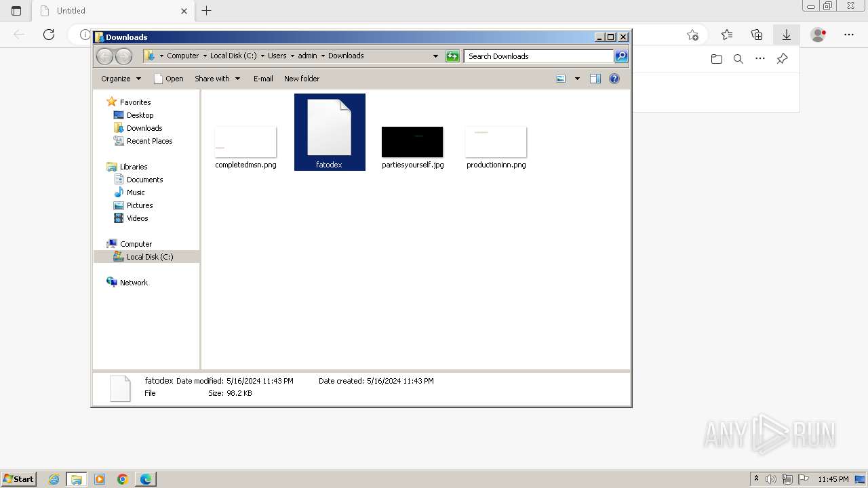
Task: Click the Open toolbar button
Action: point(169,79)
